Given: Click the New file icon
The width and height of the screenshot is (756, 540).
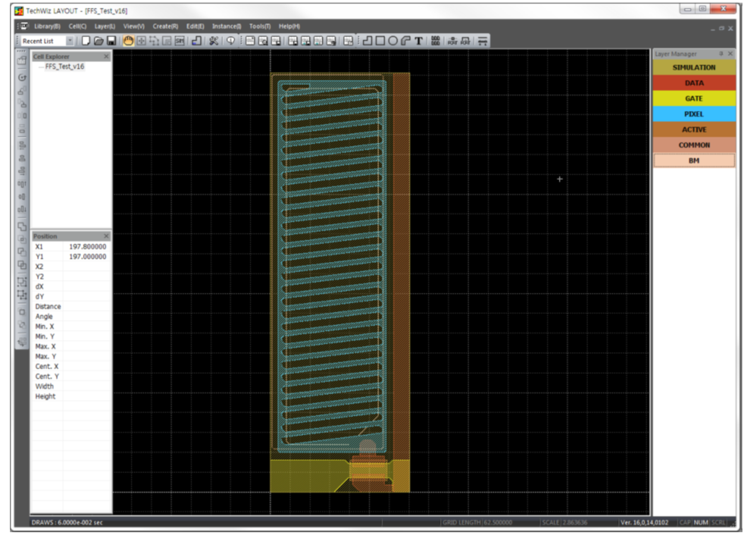Looking at the screenshot, I should 86,41.
